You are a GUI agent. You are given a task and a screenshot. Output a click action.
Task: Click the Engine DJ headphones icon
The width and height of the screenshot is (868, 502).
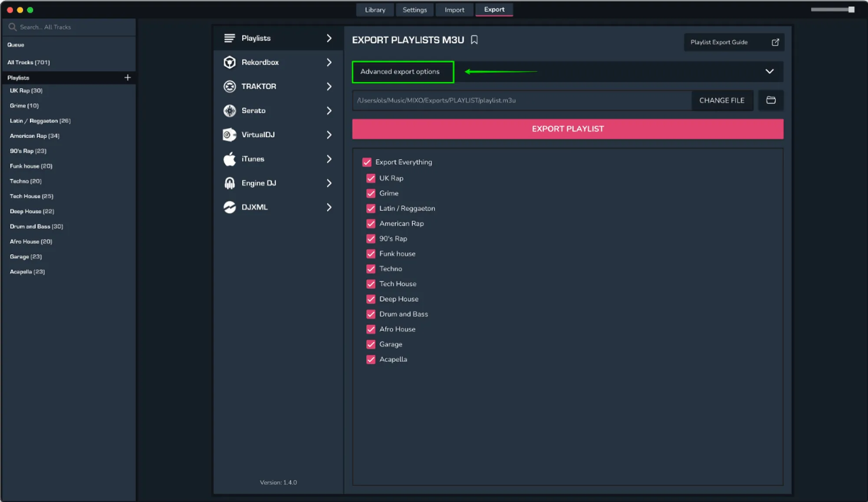coord(230,183)
